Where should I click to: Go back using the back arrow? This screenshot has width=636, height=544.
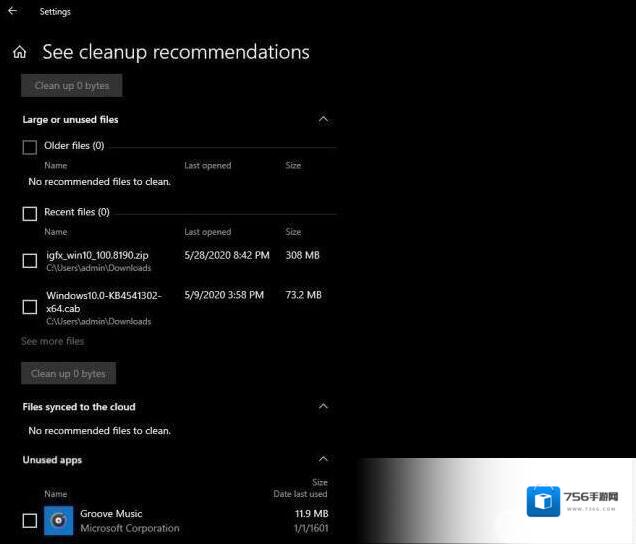coord(12,12)
